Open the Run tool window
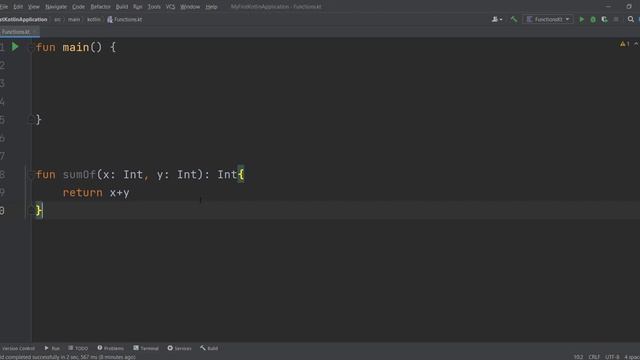 (52, 348)
